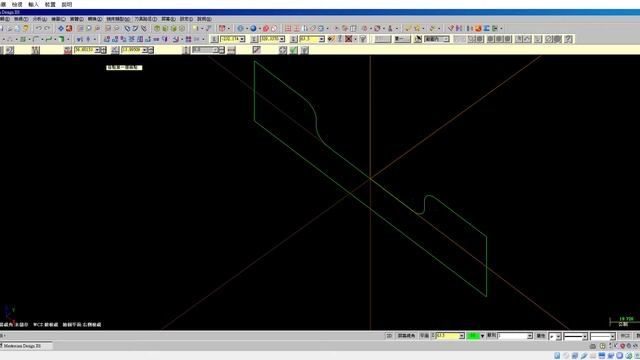This screenshot has height=360, width=640.
Task: Expand the status bar Z depth dropdown
Action: pyautogui.click(x=462, y=336)
